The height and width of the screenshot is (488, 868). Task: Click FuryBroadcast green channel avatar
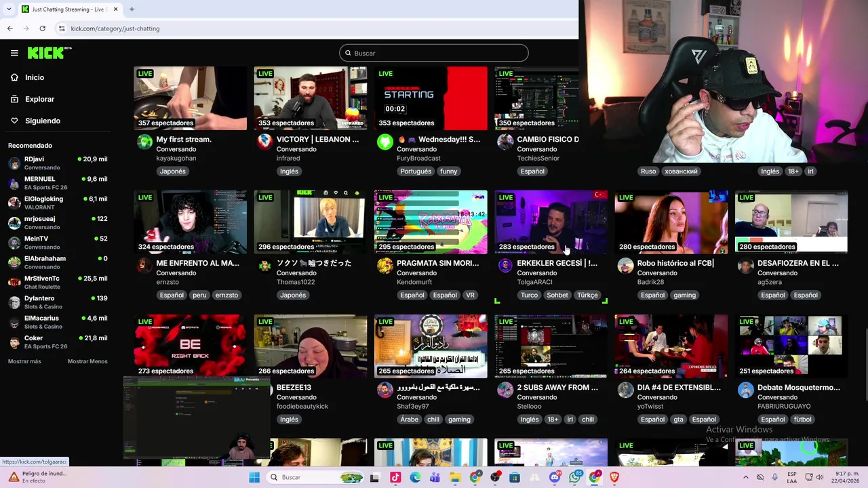coord(384,142)
